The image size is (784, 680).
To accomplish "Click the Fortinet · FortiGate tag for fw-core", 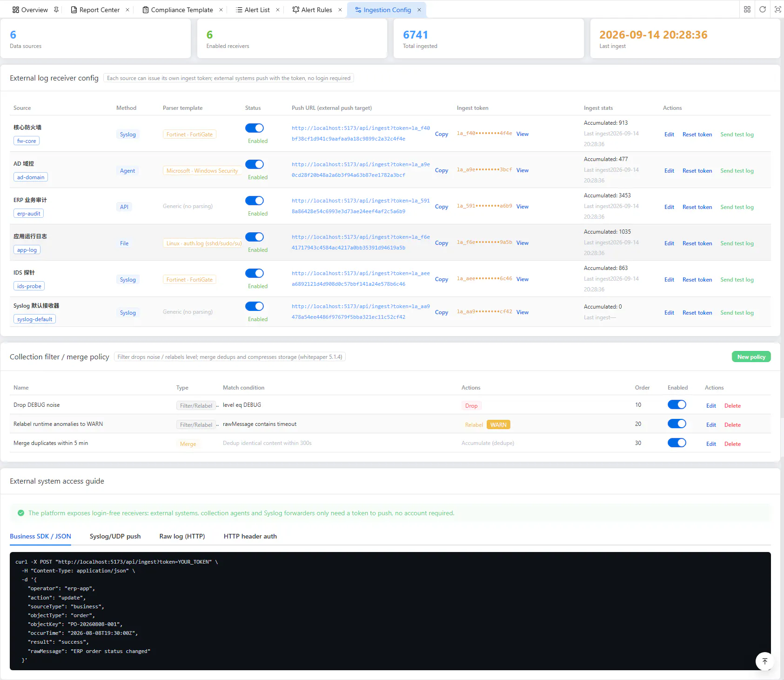I will click(x=189, y=135).
